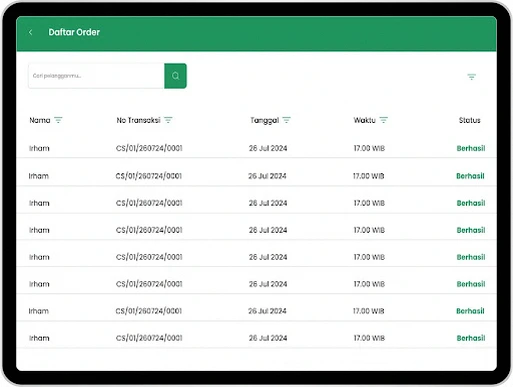
Task: Sort by the No Transaksi filter icon
Action: (x=168, y=120)
